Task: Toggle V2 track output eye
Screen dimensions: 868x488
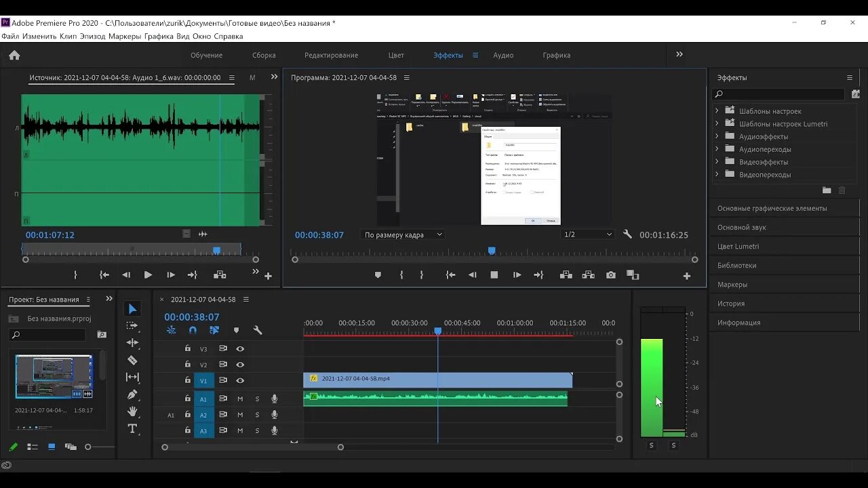Action: 240,365
